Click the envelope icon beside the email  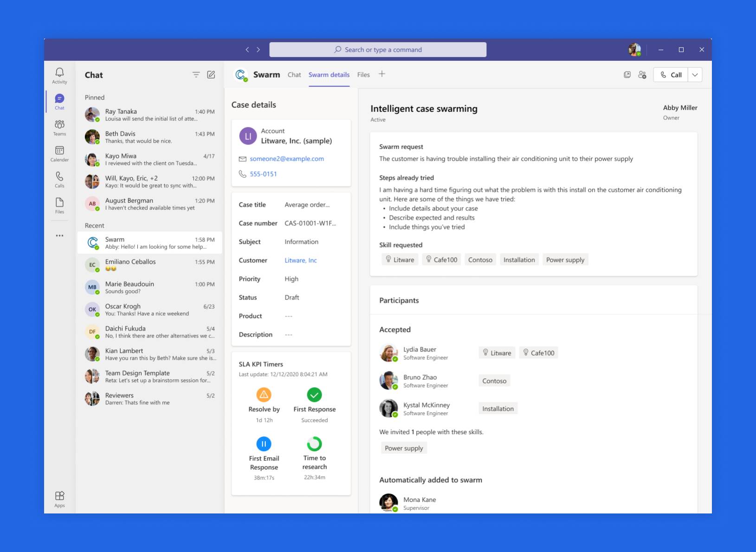click(242, 159)
